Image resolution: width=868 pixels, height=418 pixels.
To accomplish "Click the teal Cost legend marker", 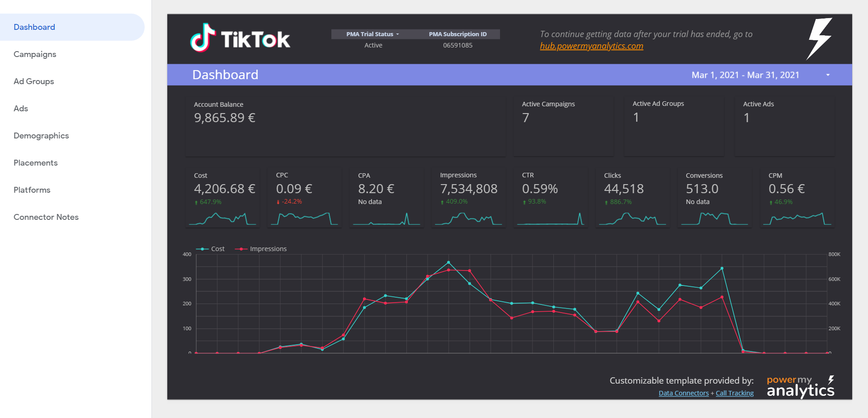I will pyautogui.click(x=203, y=249).
